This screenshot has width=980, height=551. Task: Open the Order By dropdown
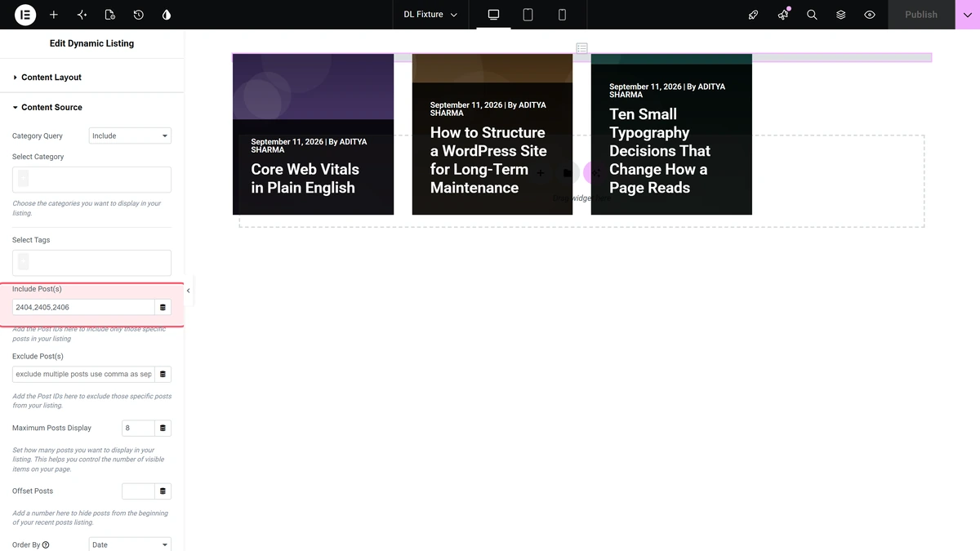pyautogui.click(x=130, y=544)
